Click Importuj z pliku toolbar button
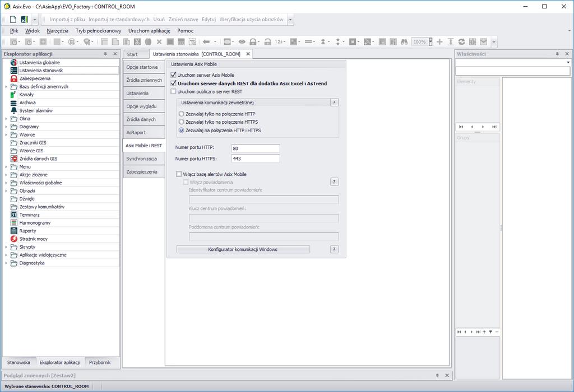 point(67,20)
